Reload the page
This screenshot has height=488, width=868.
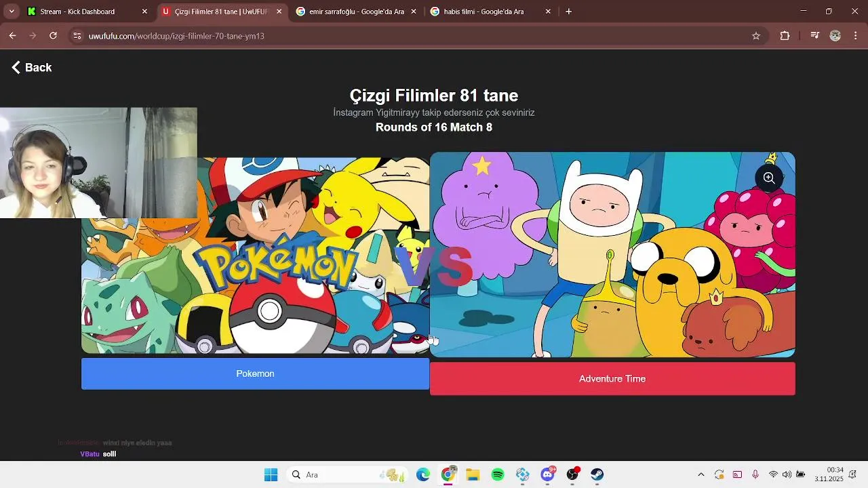[x=53, y=36]
